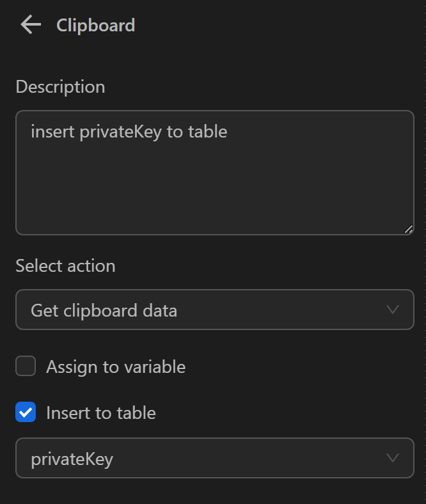Viewport: 426px width, 504px height.
Task: Click the 'privateKey' value text
Action: [72, 459]
